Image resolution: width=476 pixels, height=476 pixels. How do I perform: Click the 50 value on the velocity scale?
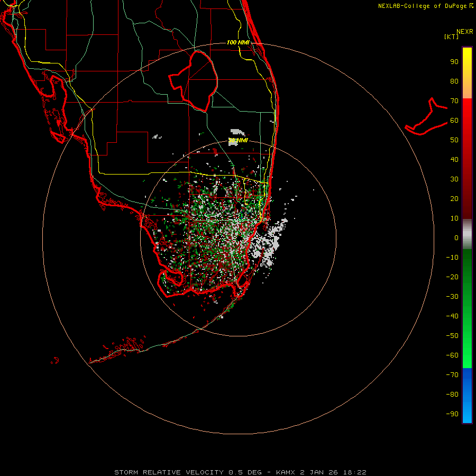[x=454, y=140]
